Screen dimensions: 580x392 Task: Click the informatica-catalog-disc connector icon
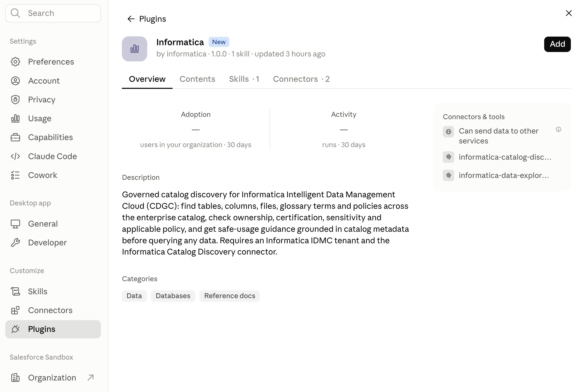tap(448, 157)
